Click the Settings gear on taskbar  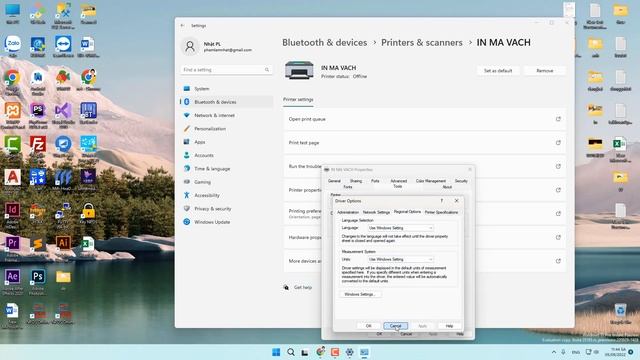[350, 352]
